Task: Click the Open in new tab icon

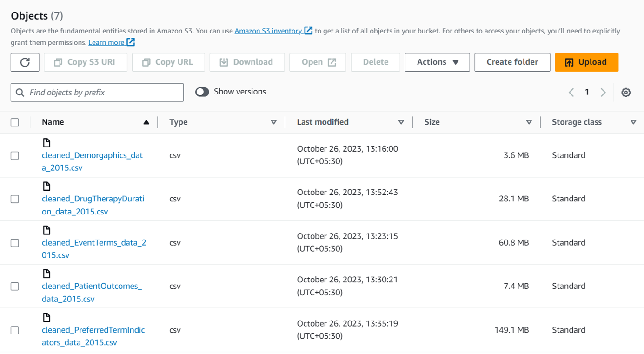Action: 331,62
